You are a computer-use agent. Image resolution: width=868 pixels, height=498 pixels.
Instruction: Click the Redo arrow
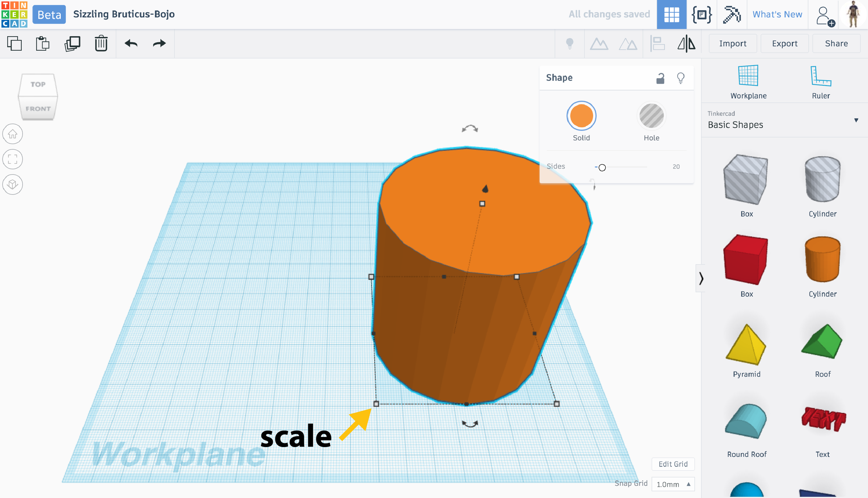[x=159, y=44]
